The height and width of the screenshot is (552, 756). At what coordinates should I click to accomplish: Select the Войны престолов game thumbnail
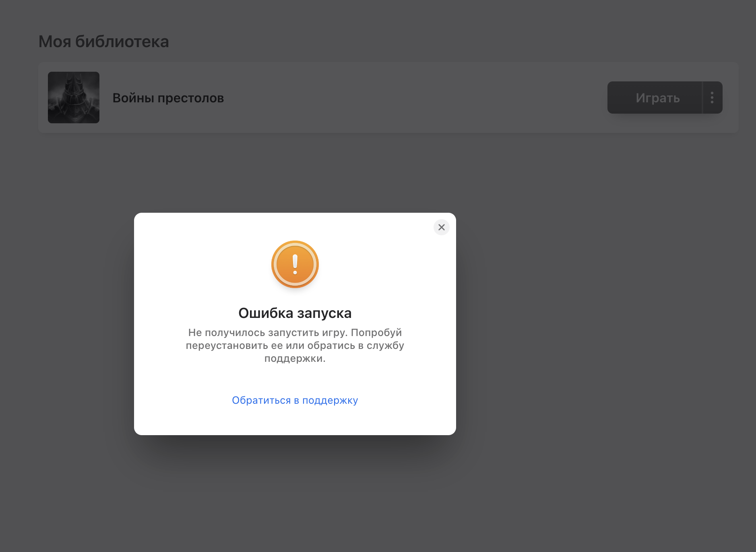tap(74, 98)
